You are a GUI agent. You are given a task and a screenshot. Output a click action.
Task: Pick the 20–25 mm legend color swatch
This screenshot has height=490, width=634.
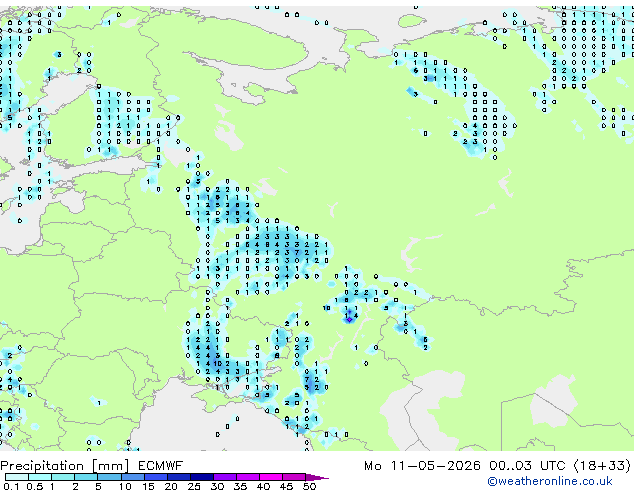click(x=179, y=477)
